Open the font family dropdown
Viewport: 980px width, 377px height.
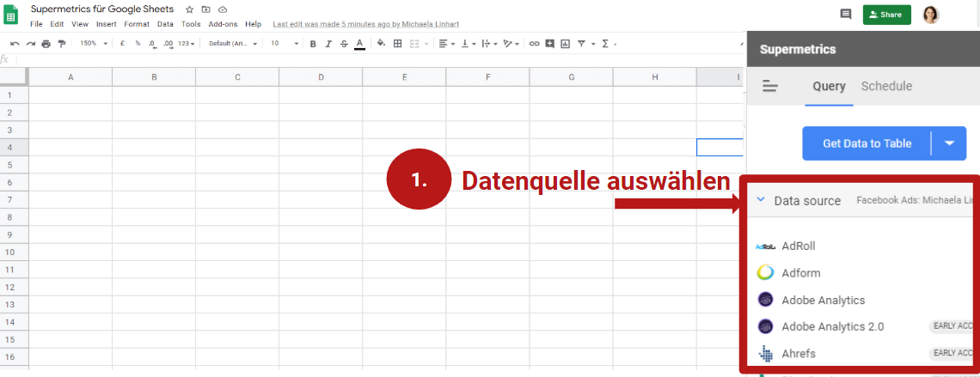coord(233,44)
